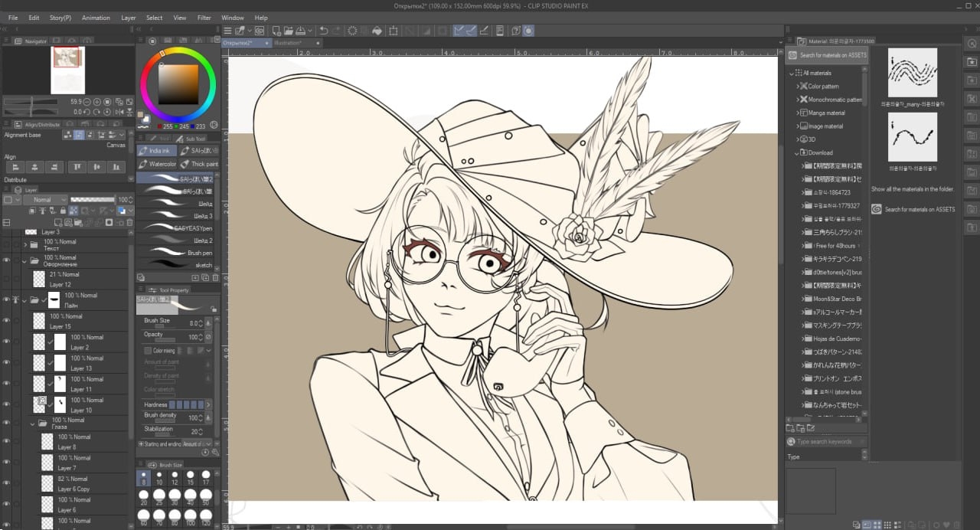Expand the Текст layer folder
The height and width of the screenshot is (530, 980).
tap(25, 245)
